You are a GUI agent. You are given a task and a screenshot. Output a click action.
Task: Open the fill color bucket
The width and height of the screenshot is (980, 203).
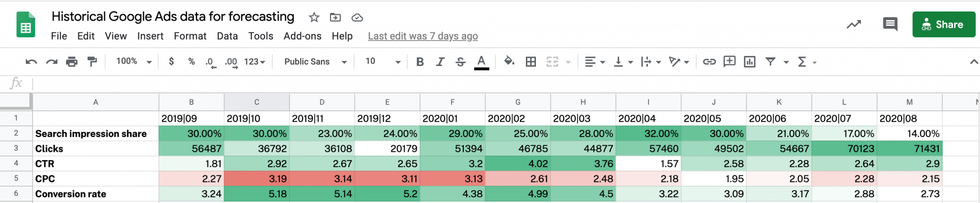509,61
